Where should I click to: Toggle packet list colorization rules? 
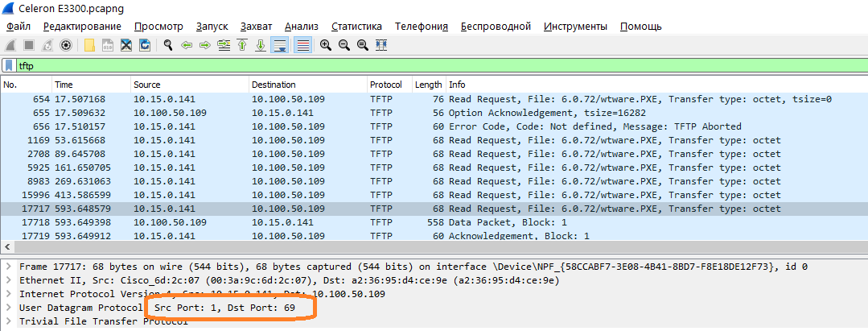tap(303, 45)
